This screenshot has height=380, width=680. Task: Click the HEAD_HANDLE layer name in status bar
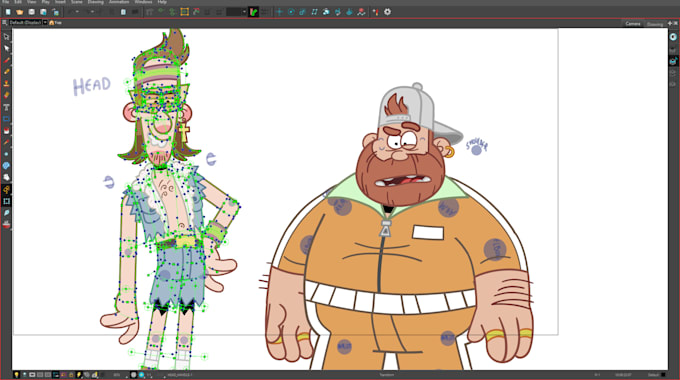[180, 375]
